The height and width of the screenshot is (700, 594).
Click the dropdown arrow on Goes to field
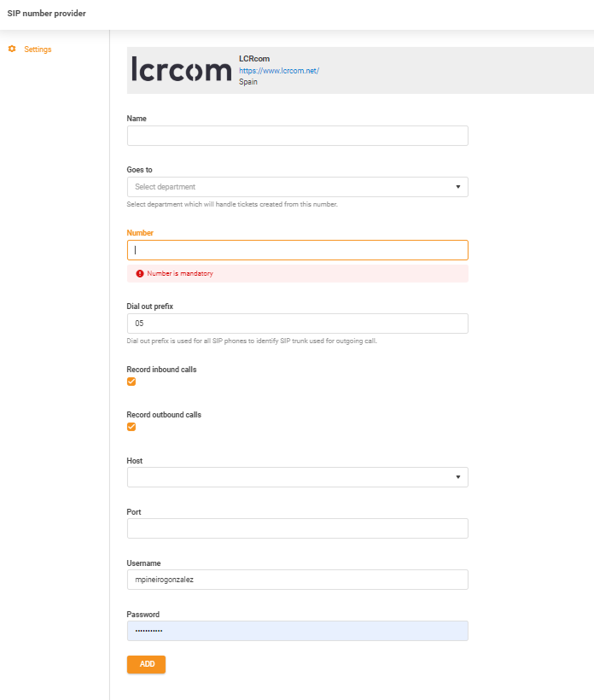tap(458, 186)
